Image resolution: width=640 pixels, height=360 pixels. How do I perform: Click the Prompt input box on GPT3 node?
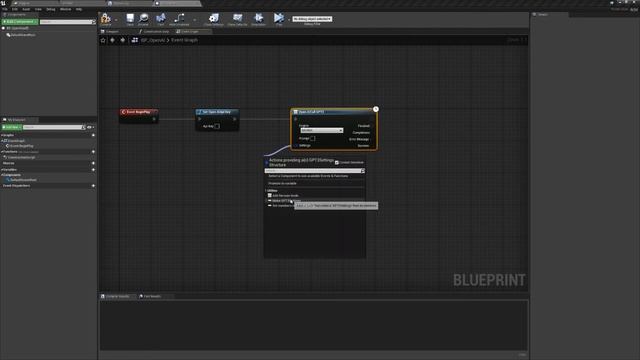(313, 138)
